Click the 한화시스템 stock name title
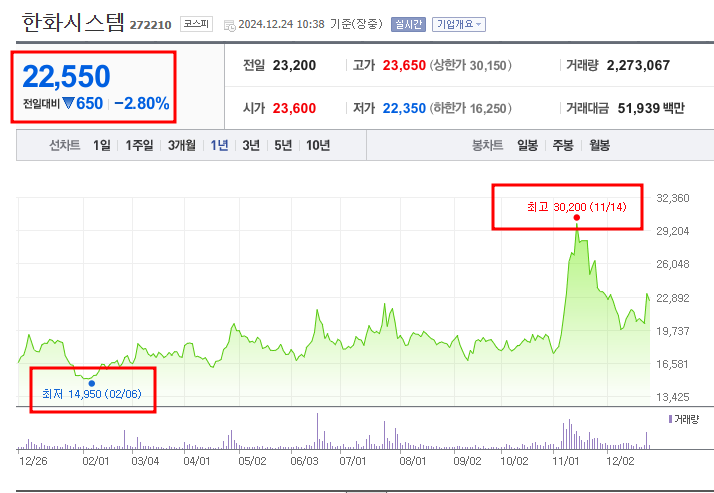Viewport: 714px width, 493px height. (73, 22)
